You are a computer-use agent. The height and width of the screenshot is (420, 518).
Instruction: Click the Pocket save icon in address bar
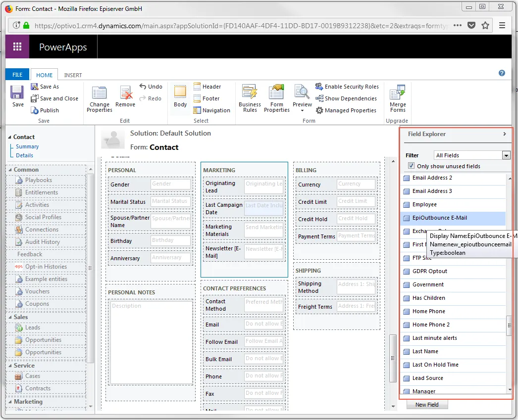[471, 25]
